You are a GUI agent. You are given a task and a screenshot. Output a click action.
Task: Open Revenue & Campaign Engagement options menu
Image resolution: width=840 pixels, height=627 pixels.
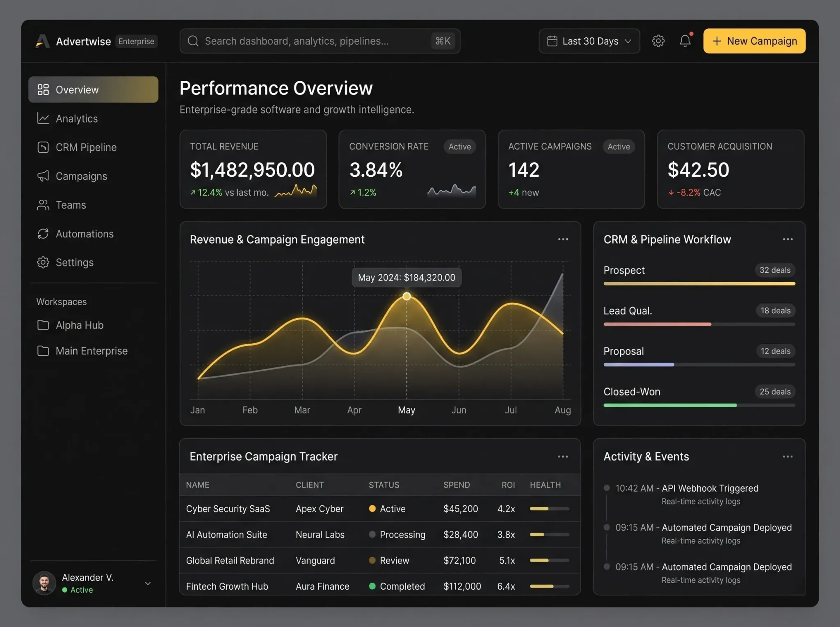[563, 239]
